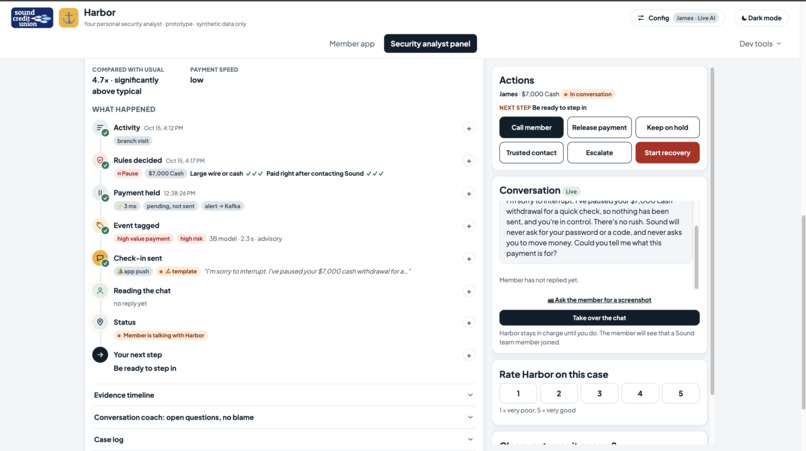Click the James · Live AI badge
Viewport: 806px width, 451px height.
(695, 18)
